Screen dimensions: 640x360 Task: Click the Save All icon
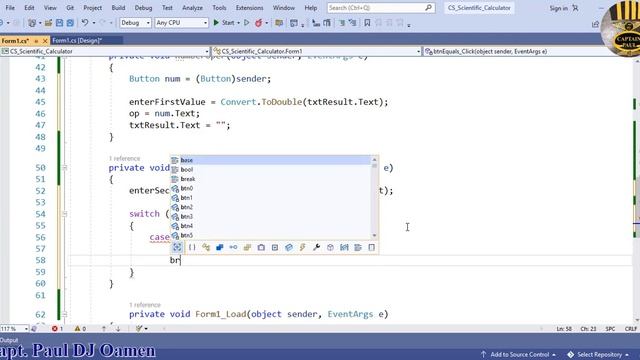pyautogui.click(x=70, y=23)
